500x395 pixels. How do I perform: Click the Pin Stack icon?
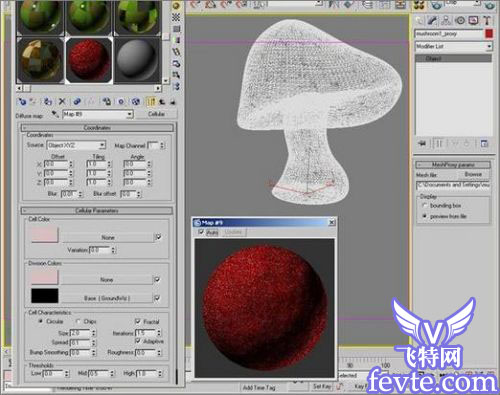(422, 144)
